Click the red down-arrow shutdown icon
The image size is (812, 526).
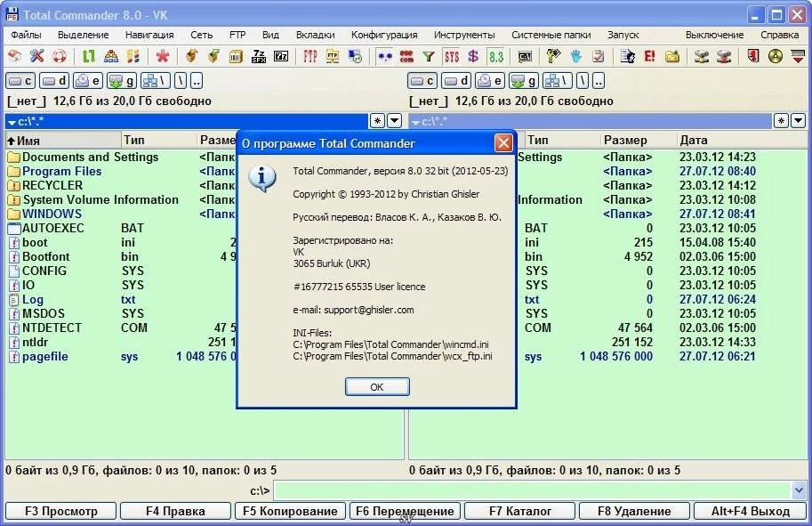(x=798, y=56)
